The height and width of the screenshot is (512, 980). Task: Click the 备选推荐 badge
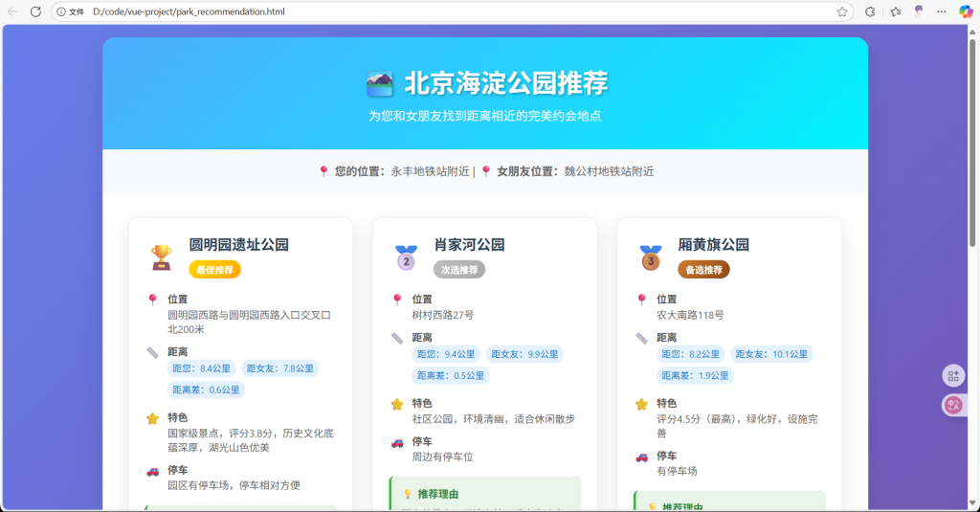[x=703, y=270]
